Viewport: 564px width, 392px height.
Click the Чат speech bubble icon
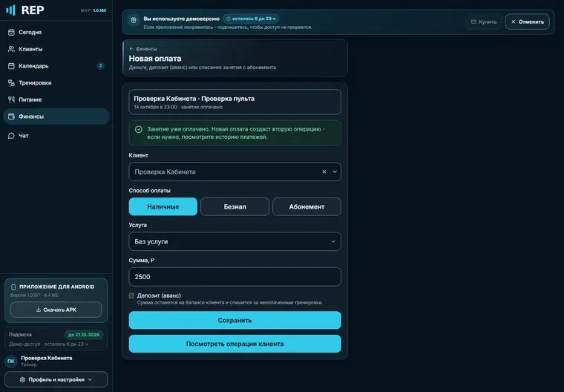pos(11,136)
